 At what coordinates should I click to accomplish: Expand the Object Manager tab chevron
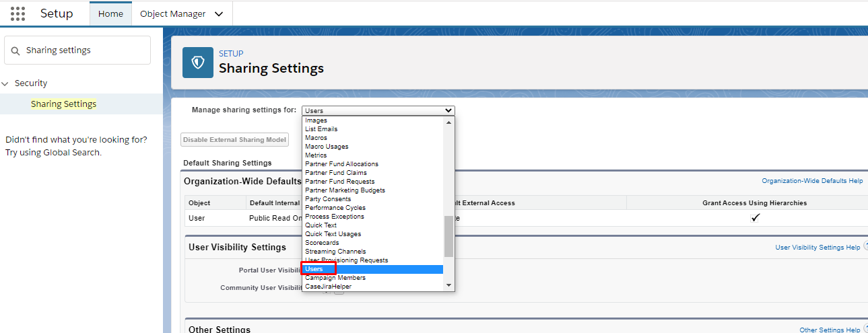(218, 14)
